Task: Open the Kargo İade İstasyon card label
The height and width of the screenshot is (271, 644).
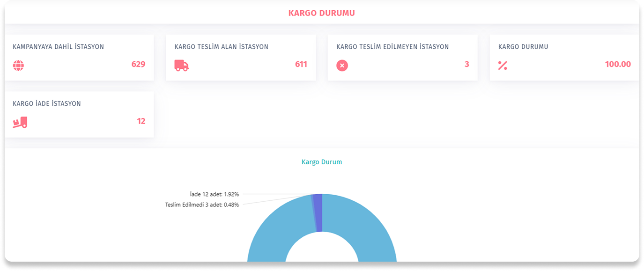Action: 46,103
